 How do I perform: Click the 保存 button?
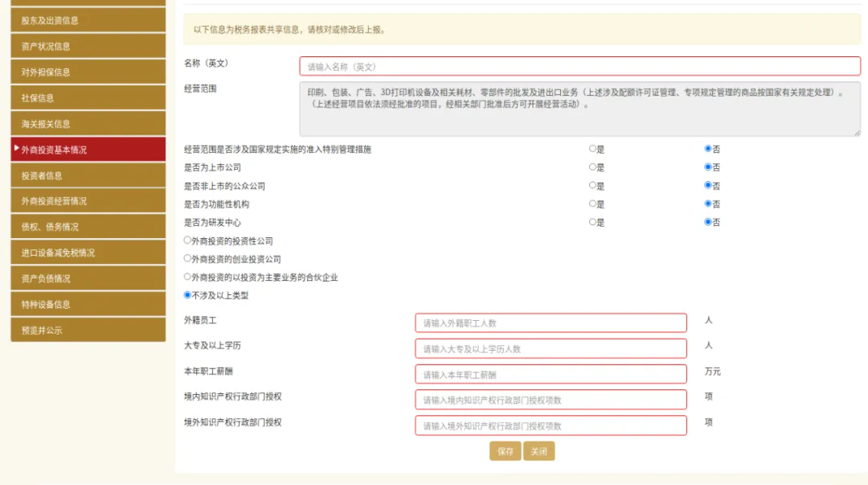[505, 452]
